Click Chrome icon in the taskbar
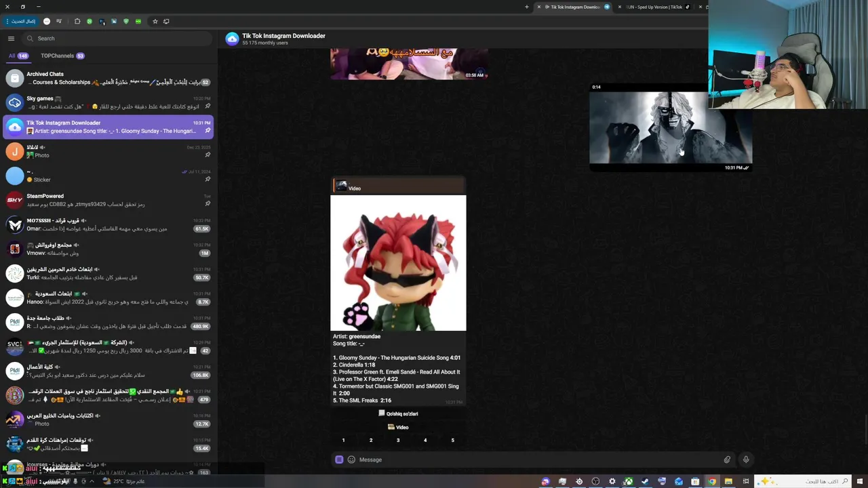The image size is (868, 488). point(712,481)
